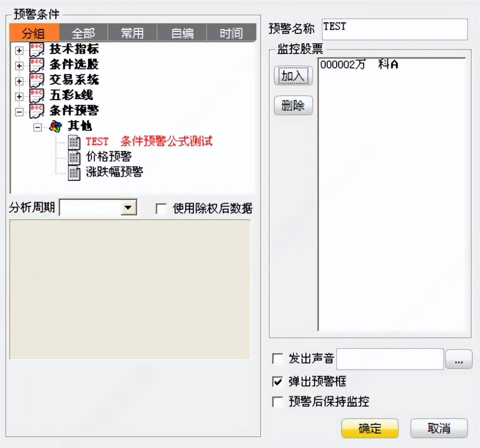This screenshot has height=448, width=480.
Task: Expand the 五彩k线 tree node
Action: pyautogui.click(x=19, y=97)
